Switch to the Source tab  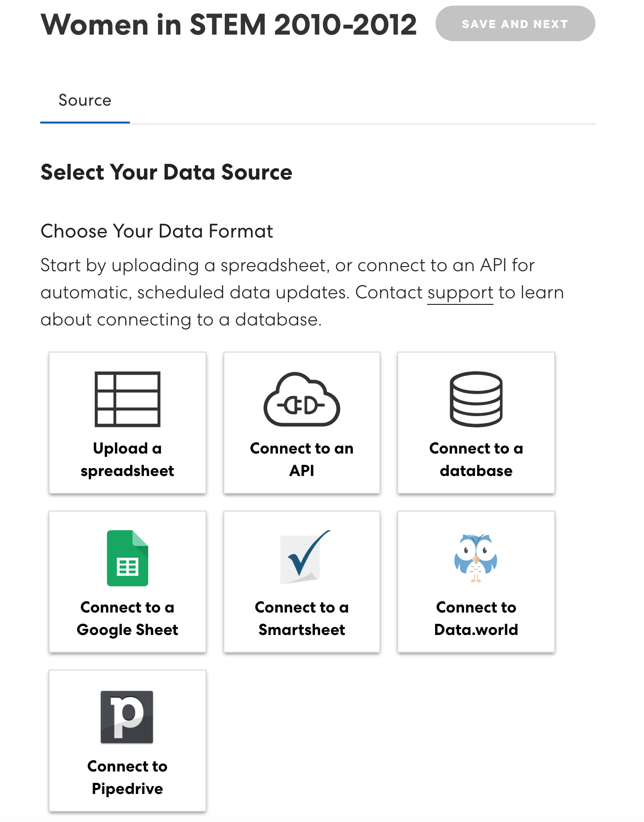tap(85, 101)
